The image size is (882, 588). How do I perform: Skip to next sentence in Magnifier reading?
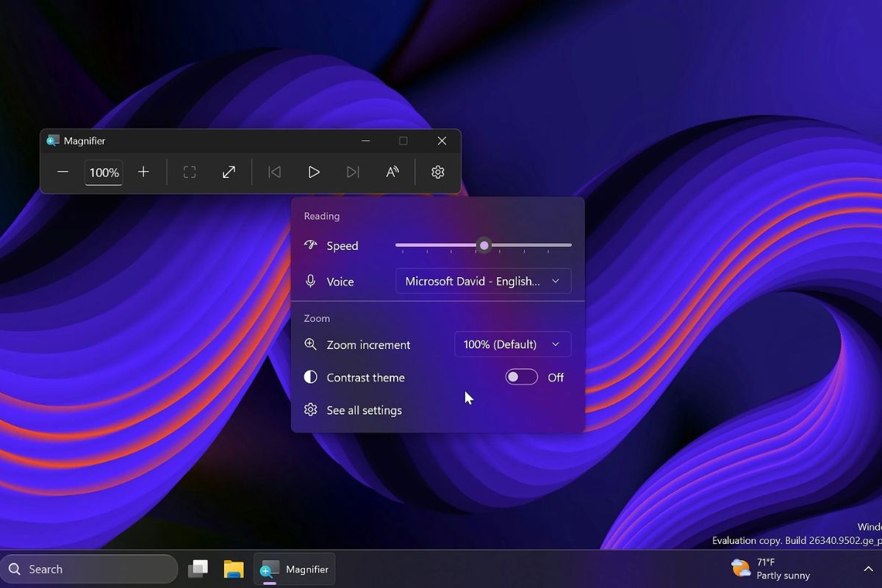point(353,172)
